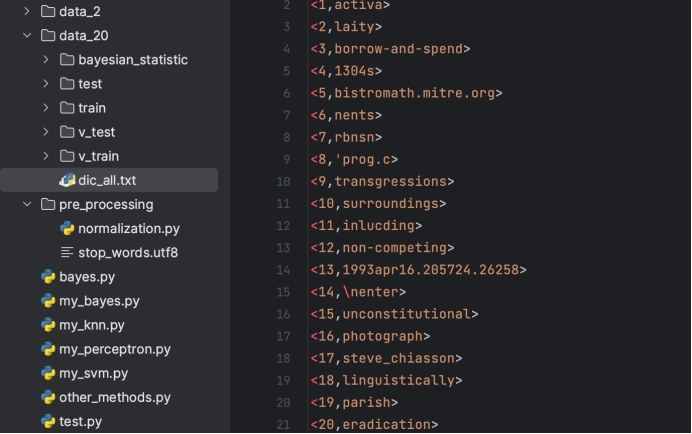Click the Python icon next to my_knn.py
The height and width of the screenshot is (434, 692).
click(x=48, y=325)
